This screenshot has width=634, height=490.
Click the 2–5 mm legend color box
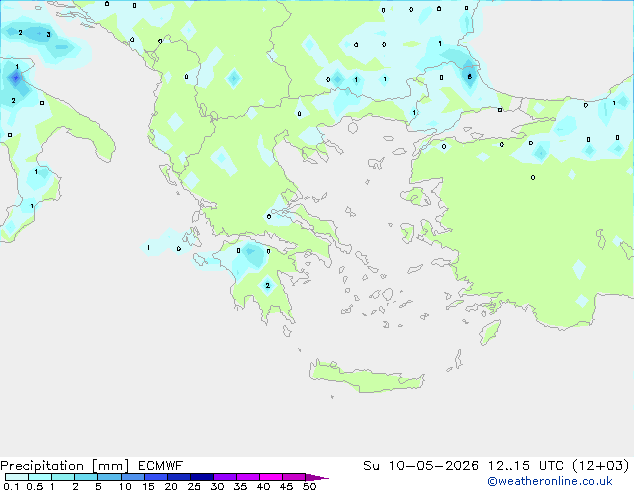[86, 477]
